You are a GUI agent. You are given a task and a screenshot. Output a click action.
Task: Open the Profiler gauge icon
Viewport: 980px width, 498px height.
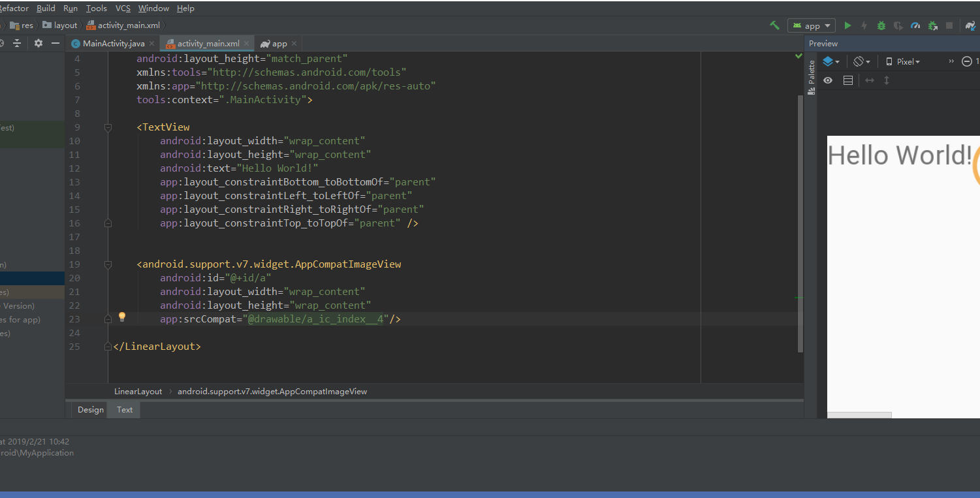[915, 25]
